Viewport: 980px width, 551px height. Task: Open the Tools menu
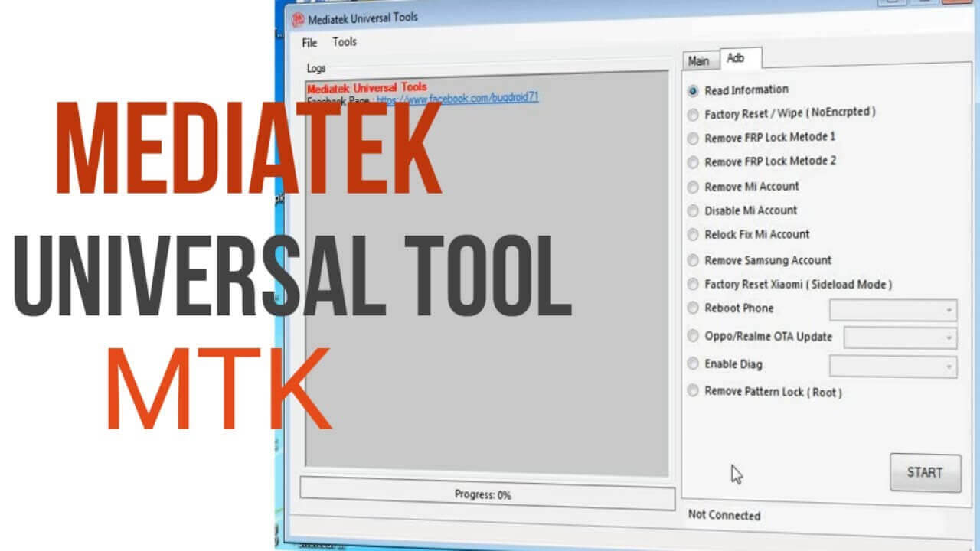pos(345,42)
